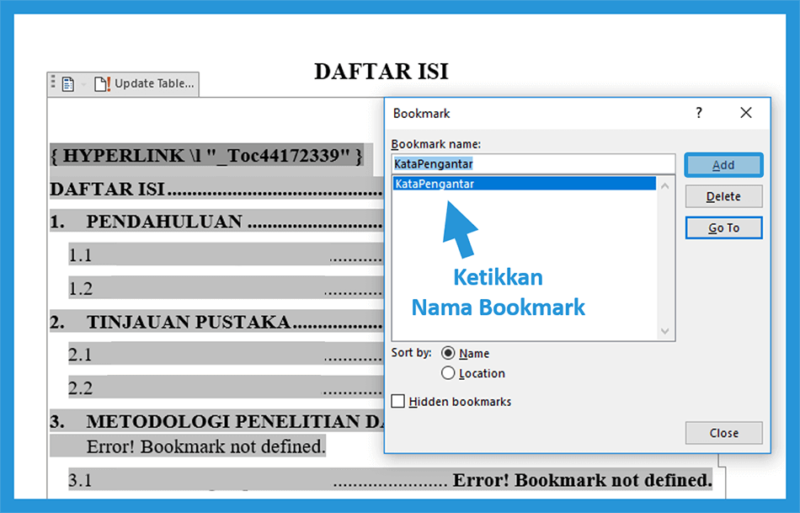Click in the Bookmark name text field

point(533,164)
